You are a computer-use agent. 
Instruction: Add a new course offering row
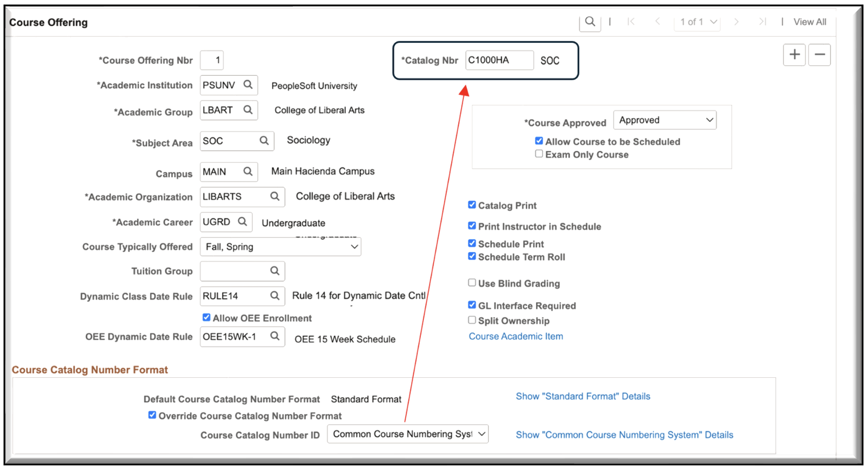click(794, 54)
